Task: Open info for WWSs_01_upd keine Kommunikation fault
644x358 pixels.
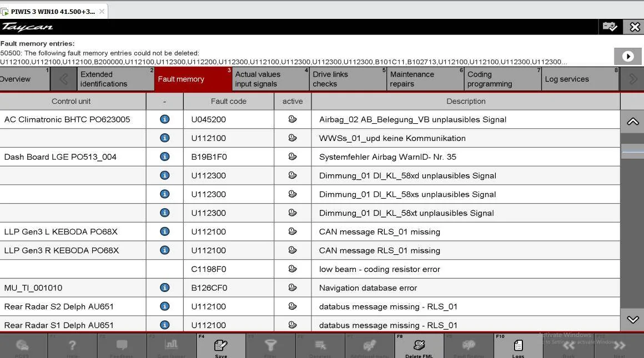Action: point(165,138)
